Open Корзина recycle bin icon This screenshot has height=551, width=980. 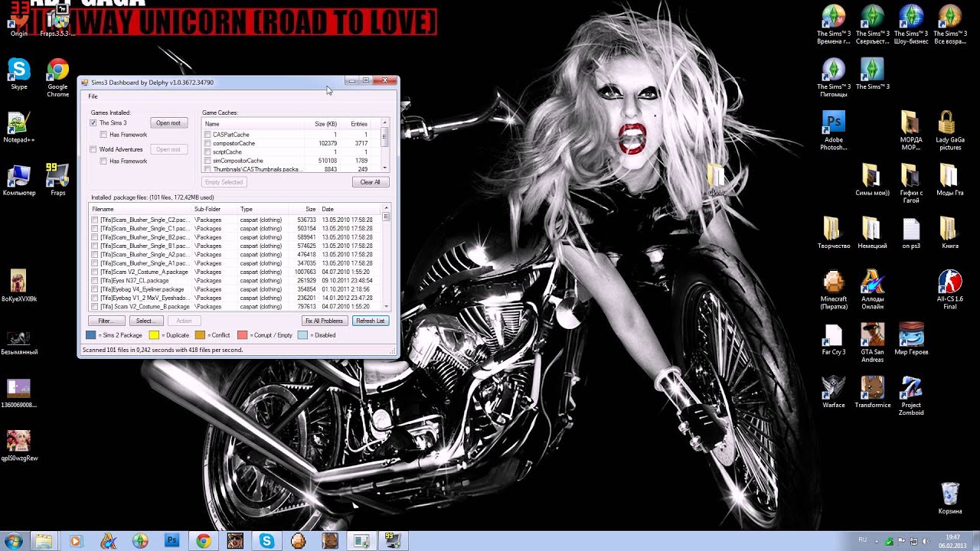950,498
